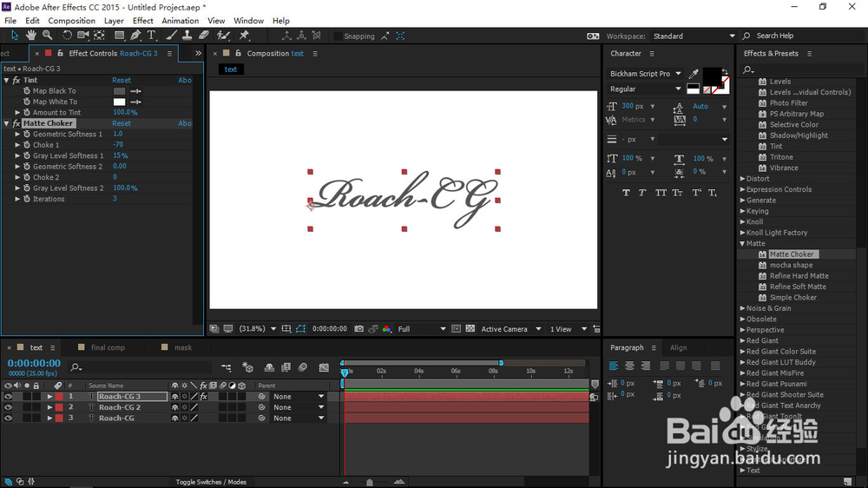Select the Roto Brush tool
The width and height of the screenshot is (868, 488).
click(x=223, y=36)
